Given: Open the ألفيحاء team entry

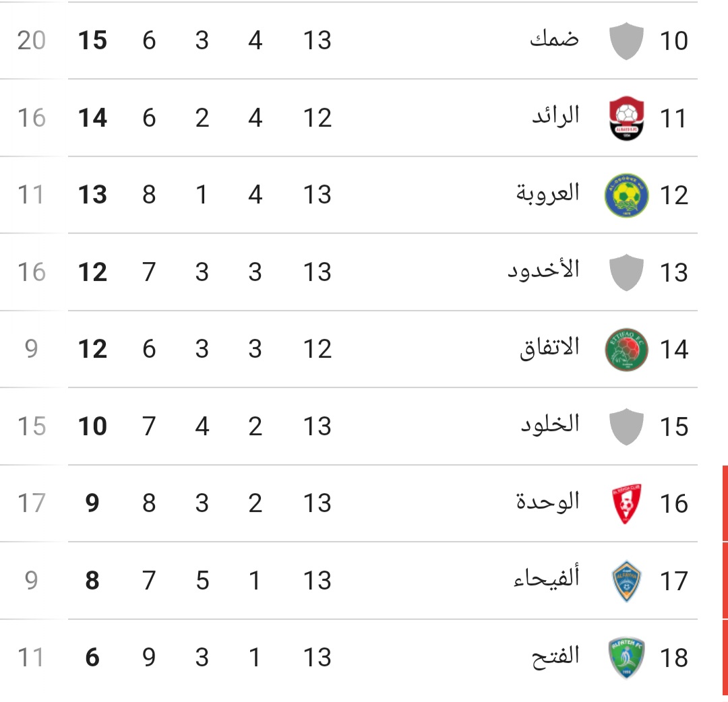Looking at the screenshot, I should pos(547,579).
